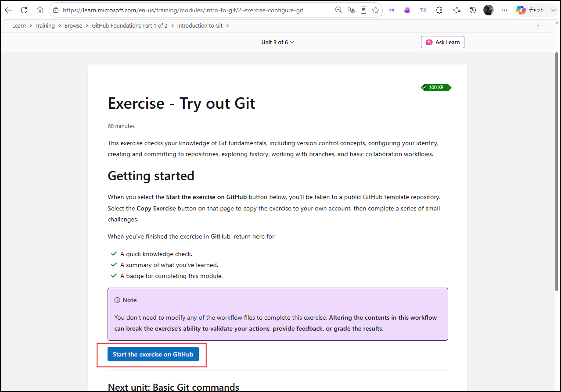Open the user profile avatar
This screenshot has width=561, height=392.
coord(489,10)
